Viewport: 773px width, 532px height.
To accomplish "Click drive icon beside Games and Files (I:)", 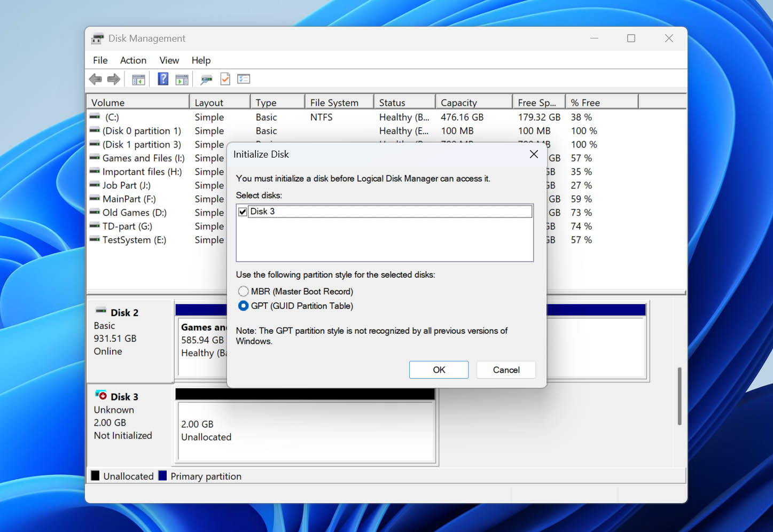I will pyautogui.click(x=95, y=158).
